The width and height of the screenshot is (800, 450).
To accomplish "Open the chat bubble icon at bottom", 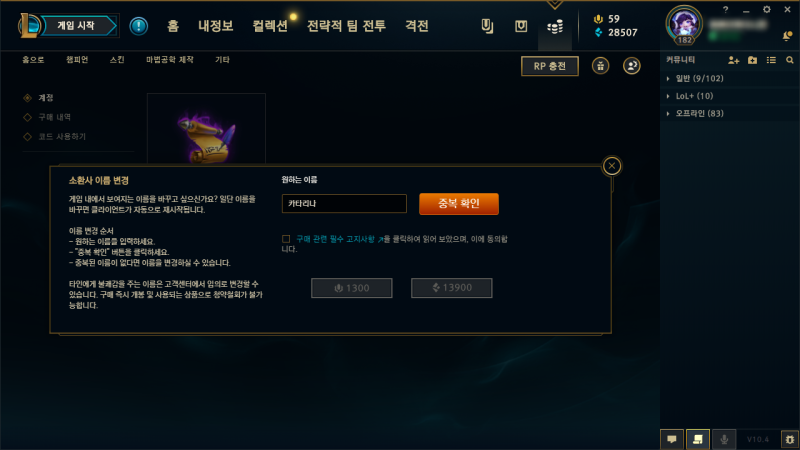I will click(x=672, y=439).
